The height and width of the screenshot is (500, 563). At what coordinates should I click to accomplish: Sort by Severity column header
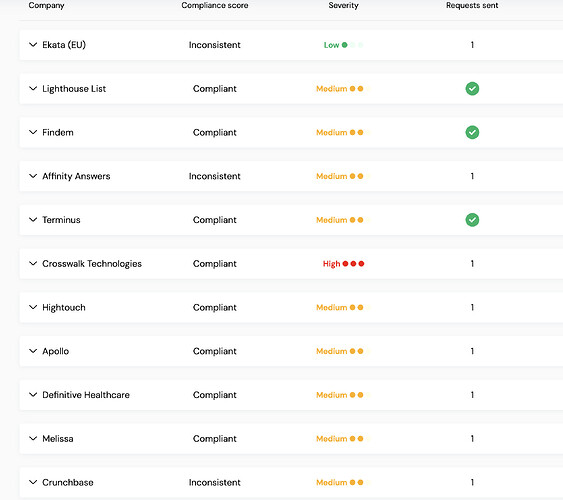343,5
